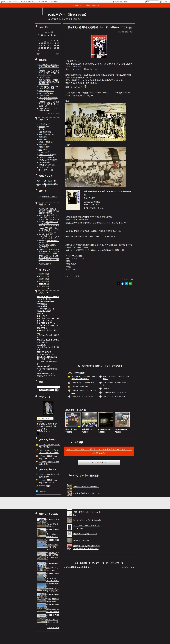Viewport: 170px width, 644px height.
Task: Open the 【PR】ドコモのサブスク GOLF me! link in top bar
Action: click(x=39, y=1)
